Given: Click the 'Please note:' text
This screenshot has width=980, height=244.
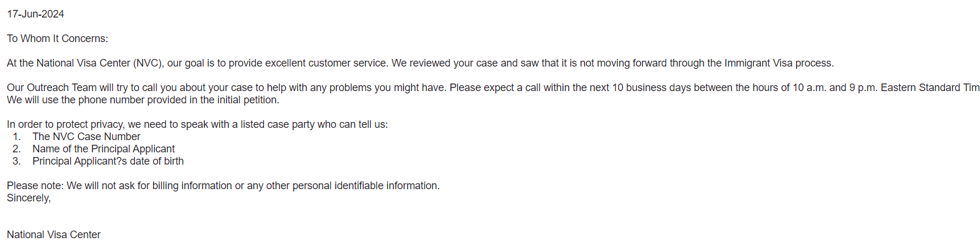Looking at the screenshot, I should click(x=35, y=186).
